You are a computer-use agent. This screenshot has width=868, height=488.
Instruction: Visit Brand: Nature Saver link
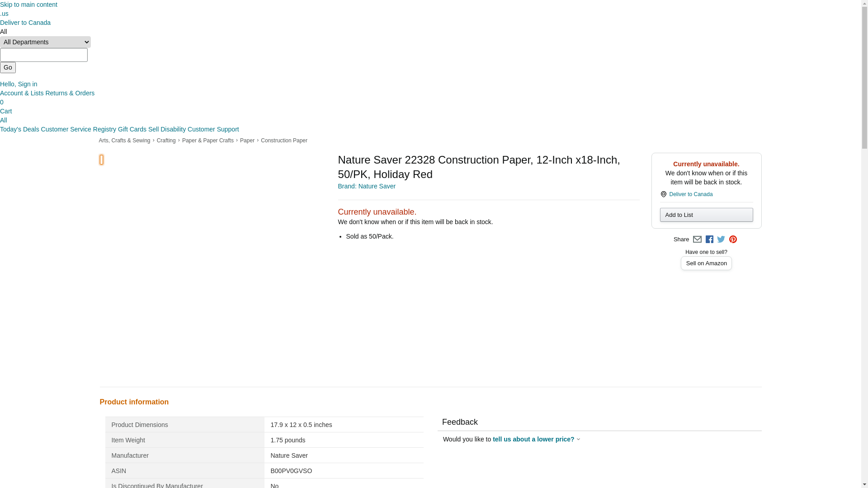coord(367,186)
